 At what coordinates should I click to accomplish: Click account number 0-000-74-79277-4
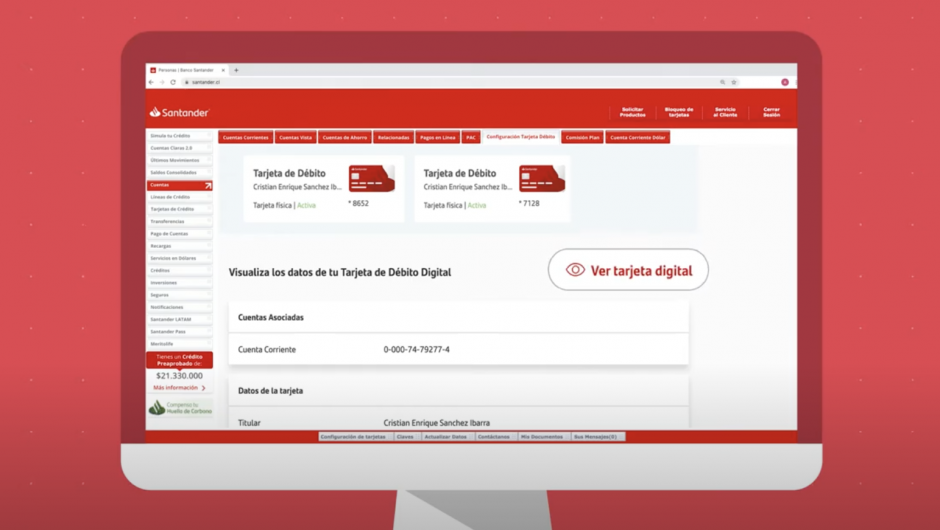click(x=417, y=350)
